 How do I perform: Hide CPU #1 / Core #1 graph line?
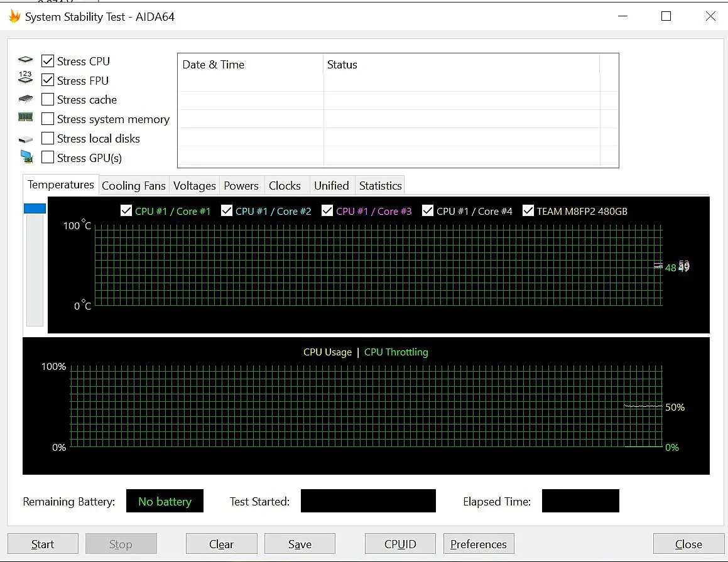pyautogui.click(x=126, y=211)
